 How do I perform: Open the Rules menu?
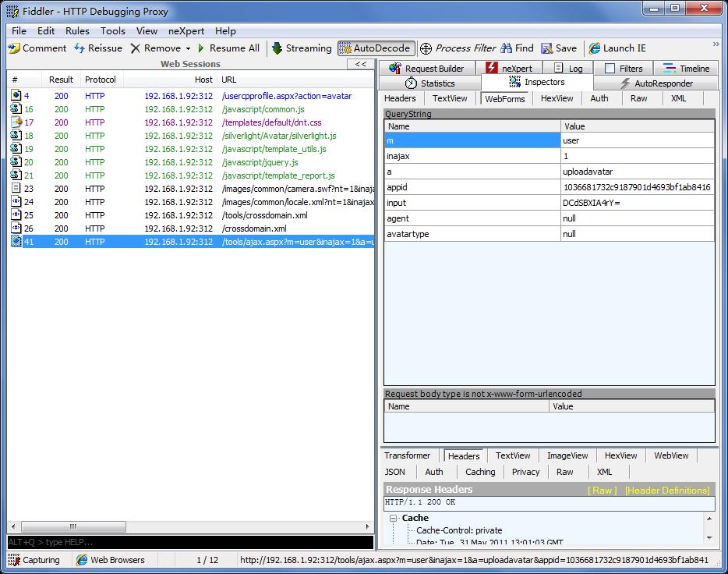click(77, 31)
